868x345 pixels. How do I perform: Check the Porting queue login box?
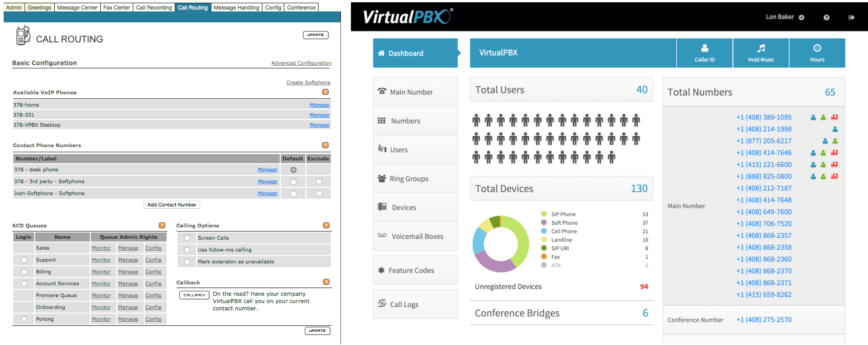click(x=24, y=319)
